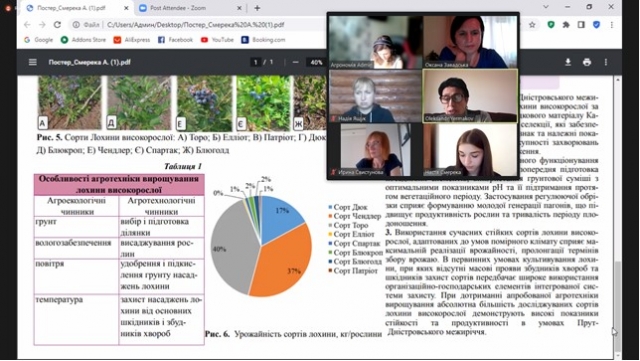Image resolution: width=640 pixels, height=361 pixels.
Task: Go back with the browser back arrow
Action: (27, 25)
